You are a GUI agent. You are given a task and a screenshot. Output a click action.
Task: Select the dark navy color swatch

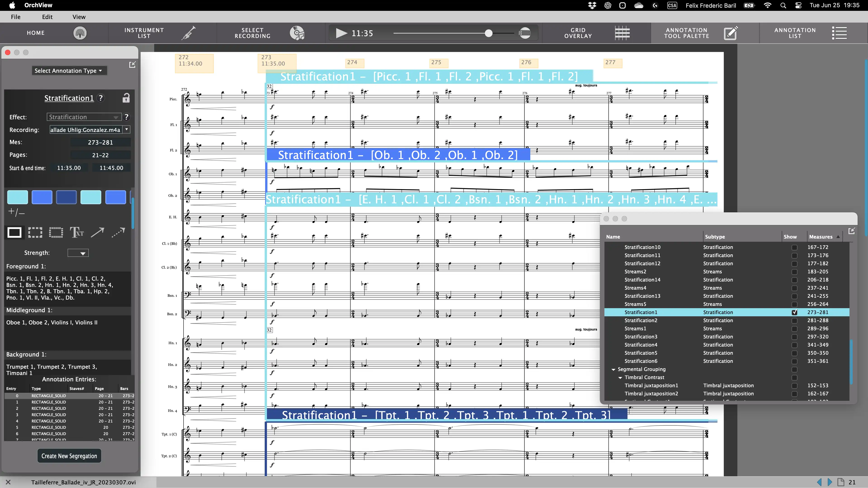point(66,197)
